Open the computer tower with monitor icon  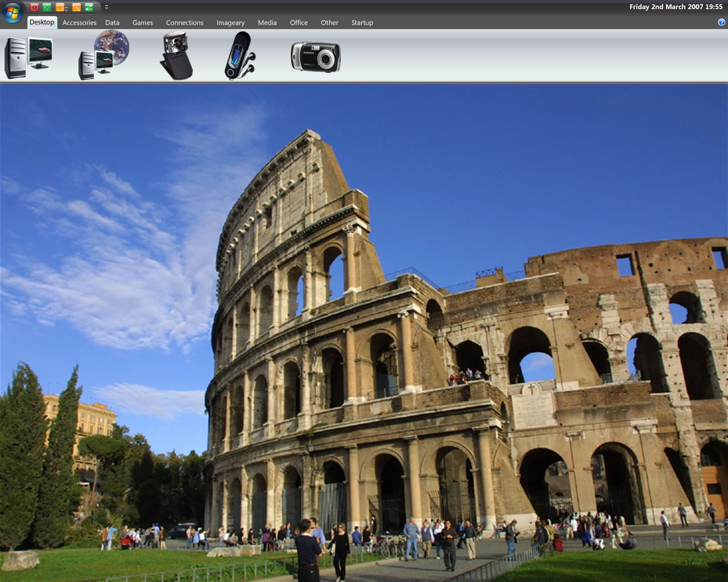[28, 57]
